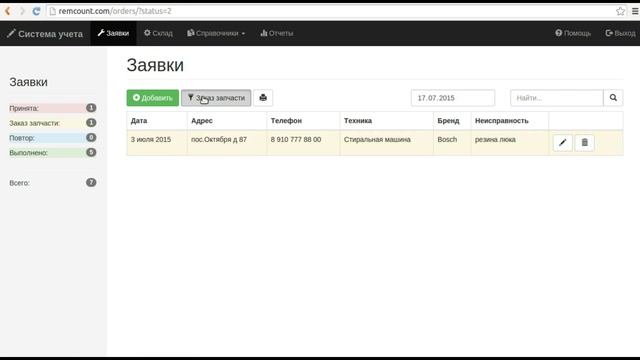Click the Заявки page heading

coord(155,65)
